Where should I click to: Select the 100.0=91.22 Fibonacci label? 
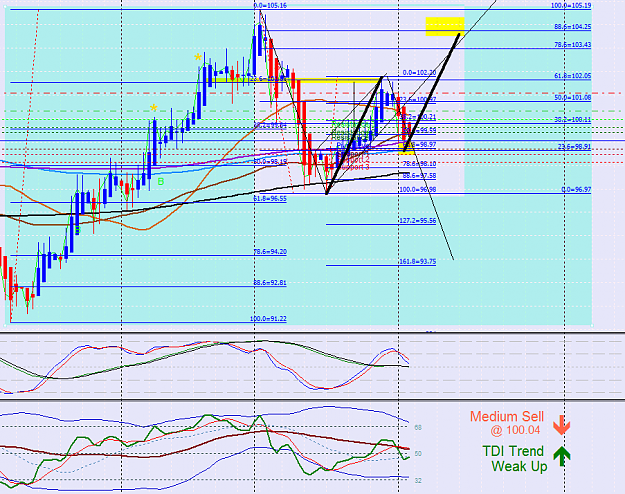click(x=268, y=319)
